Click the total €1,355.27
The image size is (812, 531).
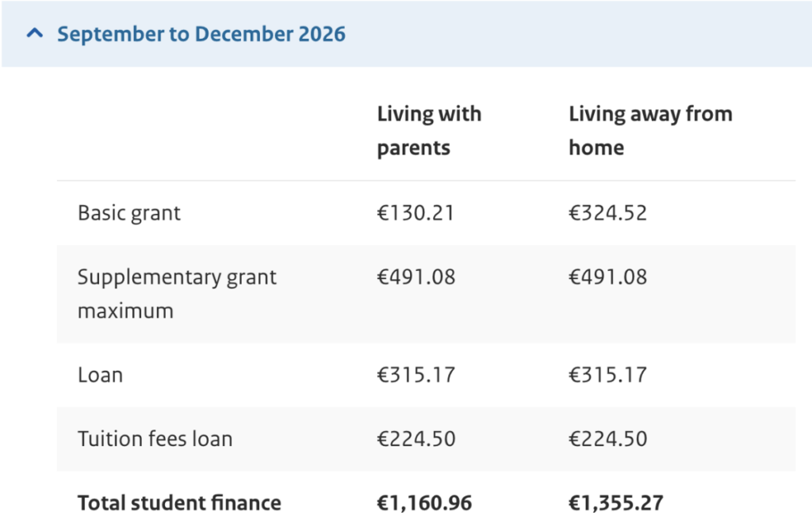(x=616, y=502)
